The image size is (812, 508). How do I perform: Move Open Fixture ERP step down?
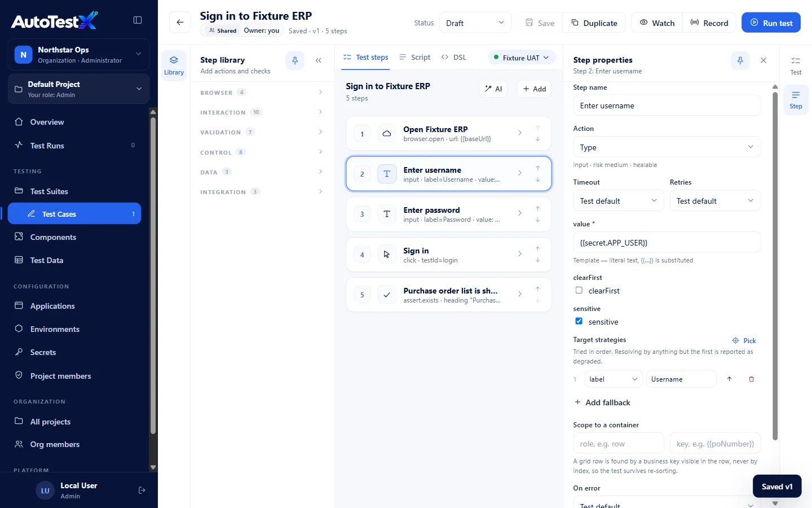pyautogui.click(x=538, y=139)
